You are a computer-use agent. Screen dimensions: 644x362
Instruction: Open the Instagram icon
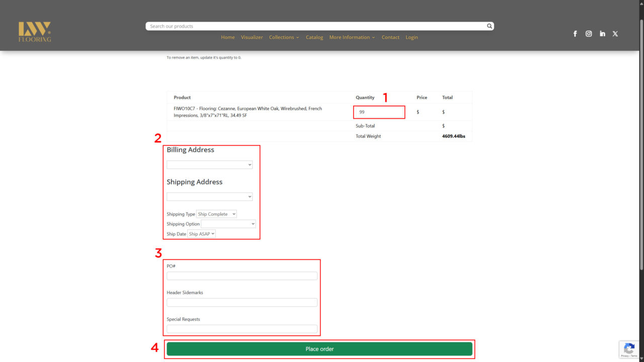coord(589,34)
